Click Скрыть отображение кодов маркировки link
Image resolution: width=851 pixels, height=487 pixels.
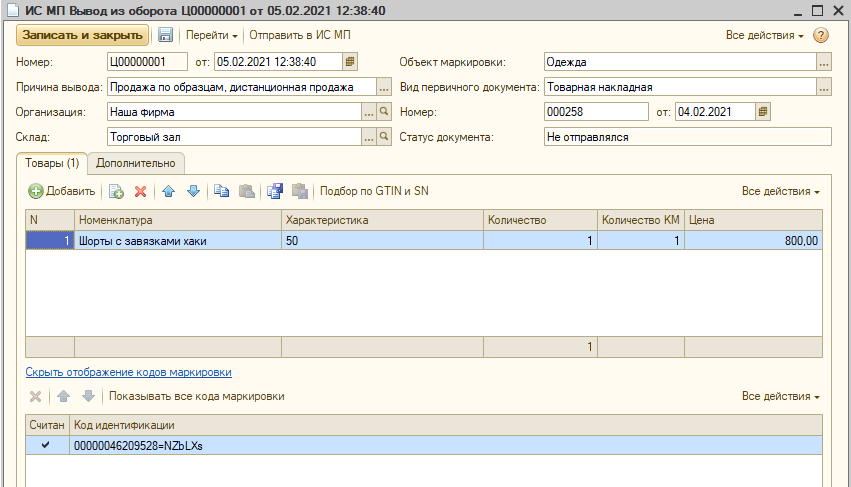(128, 372)
